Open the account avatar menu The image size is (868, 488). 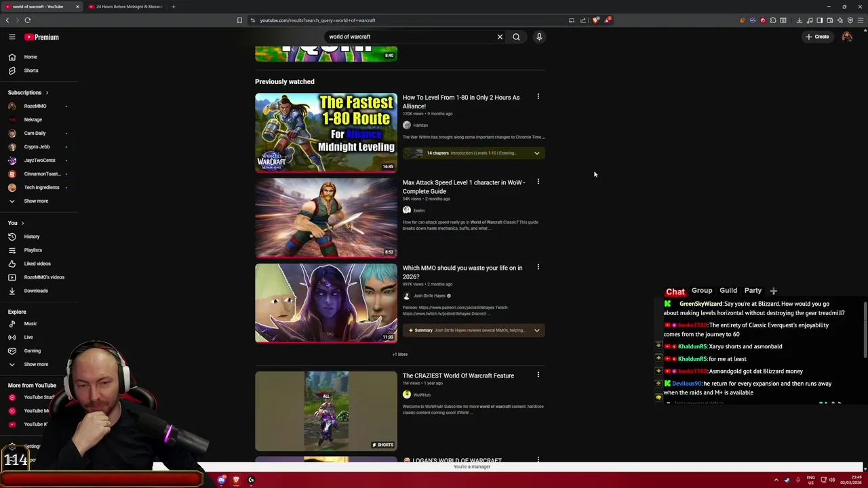tap(847, 37)
